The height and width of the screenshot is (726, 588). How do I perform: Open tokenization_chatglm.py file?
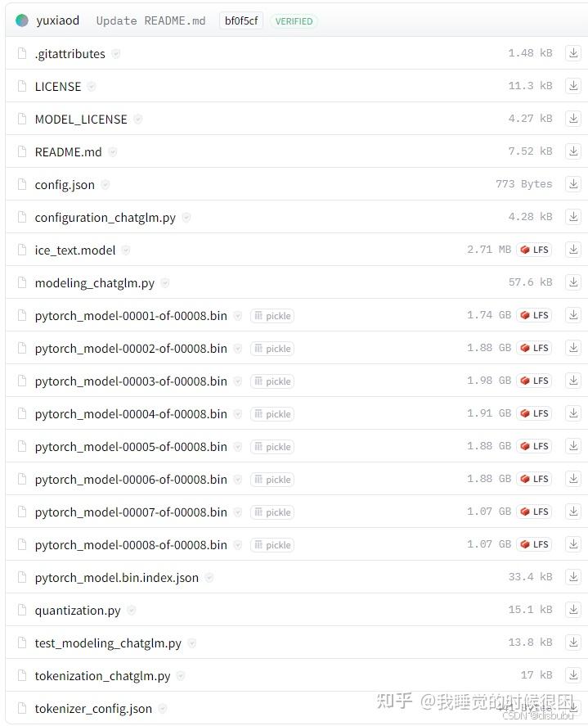102,676
